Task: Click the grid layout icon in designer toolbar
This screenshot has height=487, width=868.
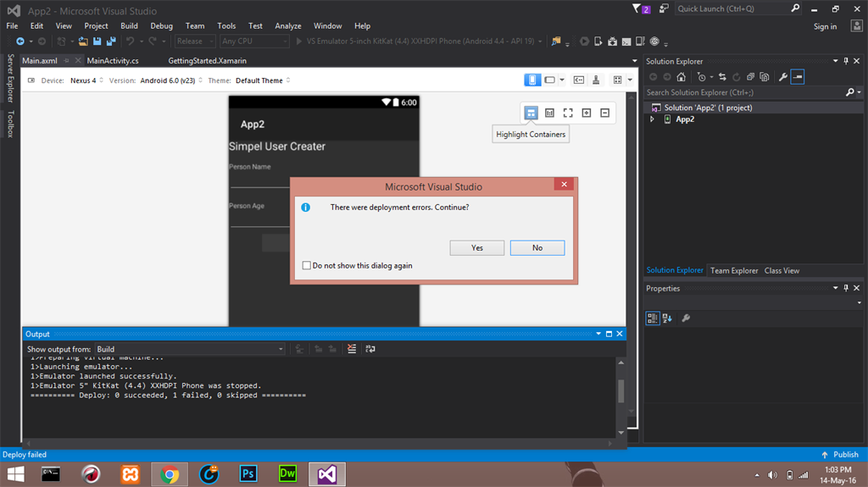Action: (x=617, y=80)
